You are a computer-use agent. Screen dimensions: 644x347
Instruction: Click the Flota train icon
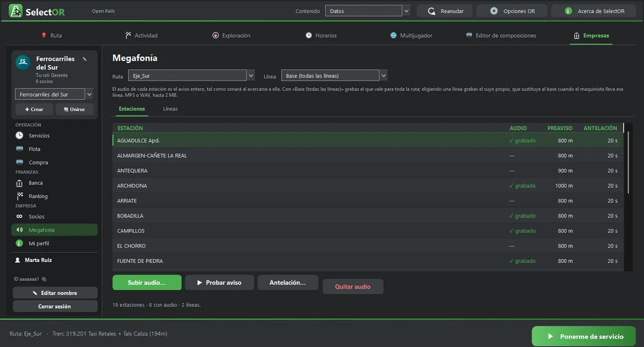tap(19, 149)
